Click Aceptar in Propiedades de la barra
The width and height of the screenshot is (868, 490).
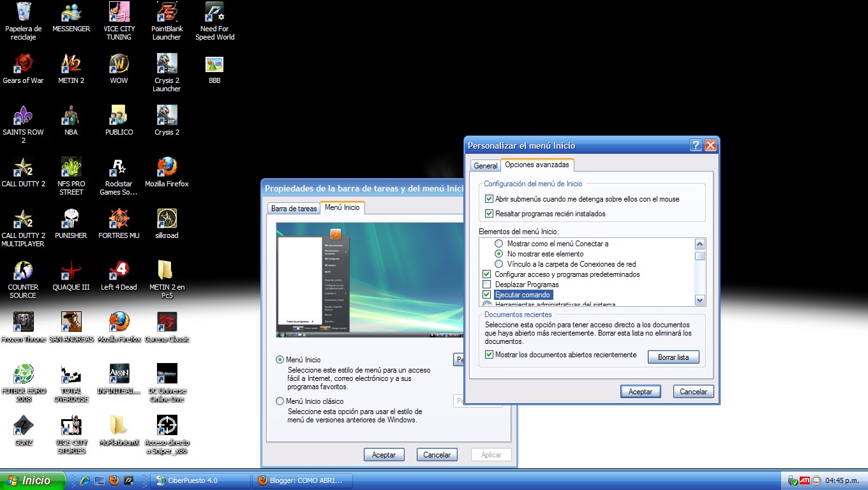pos(384,455)
